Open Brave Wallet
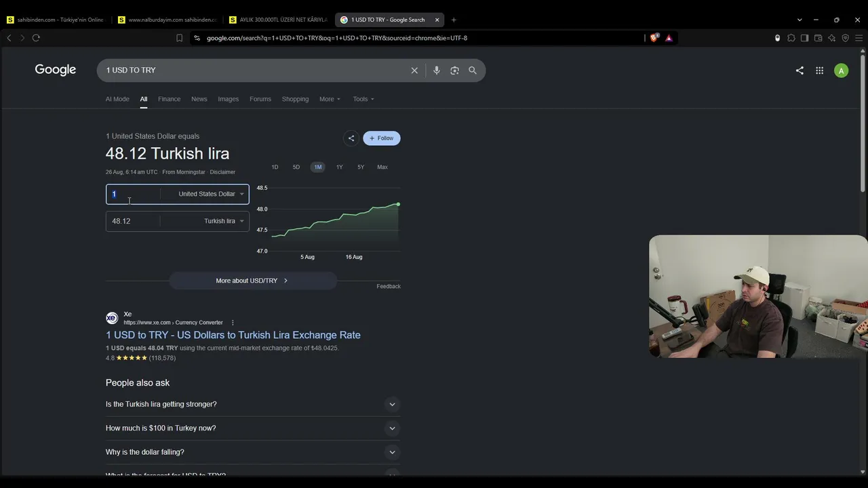This screenshot has height=488, width=868. coord(818,38)
